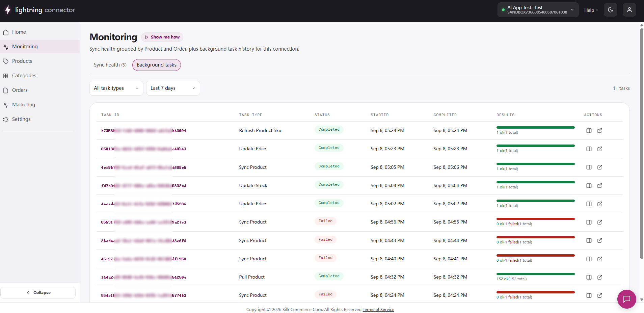
Task: Open the user account icon
Action: click(x=629, y=10)
